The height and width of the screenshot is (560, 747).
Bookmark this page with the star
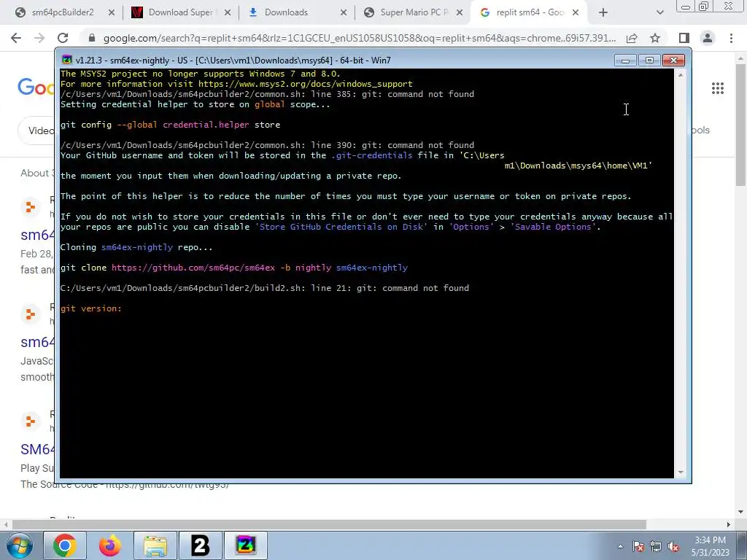pos(655,38)
